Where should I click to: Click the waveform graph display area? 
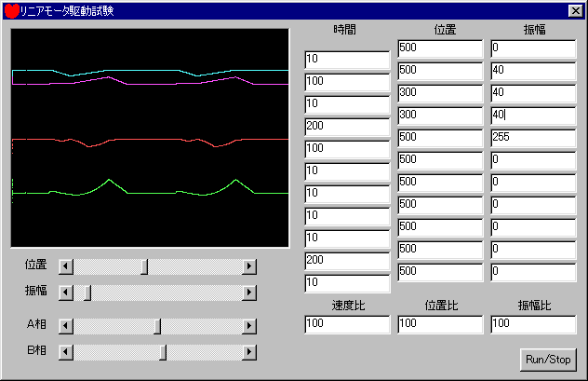[150, 137]
